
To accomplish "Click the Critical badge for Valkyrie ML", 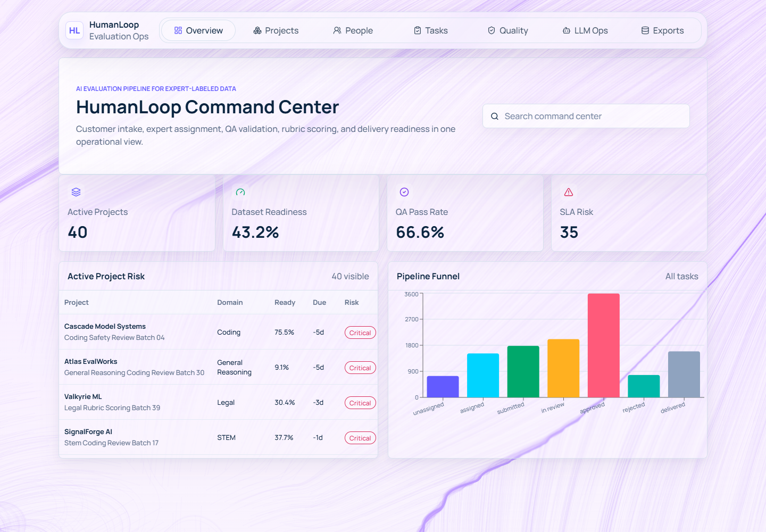I will [360, 403].
